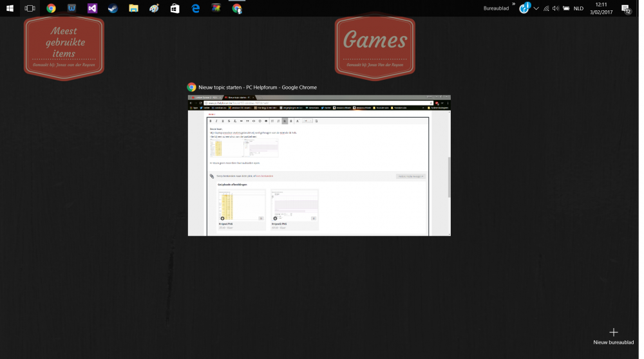Click the Bureaublad toolbar label
This screenshot has width=644, height=359.
pos(496,8)
